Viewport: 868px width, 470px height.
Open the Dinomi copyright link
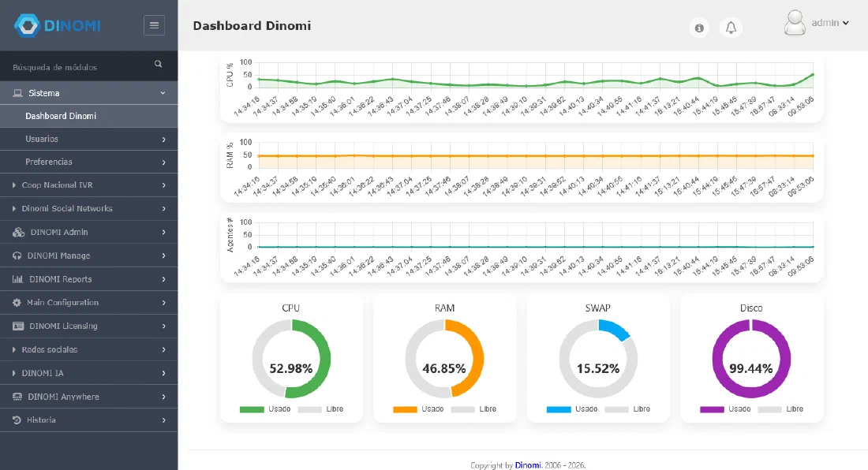528,465
